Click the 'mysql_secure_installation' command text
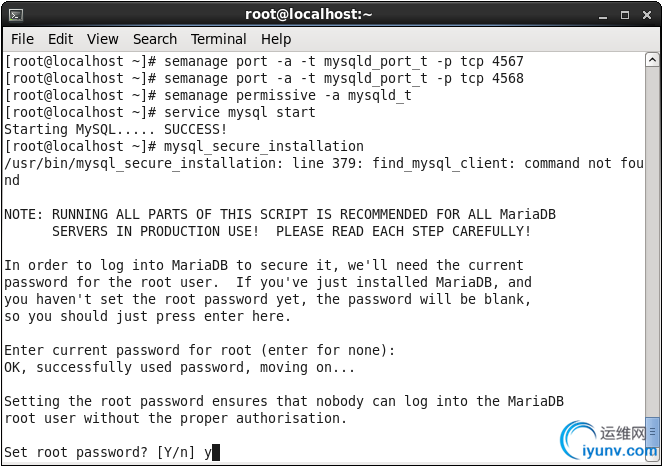This screenshot has width=663, height=467. (x=264, y=147)
